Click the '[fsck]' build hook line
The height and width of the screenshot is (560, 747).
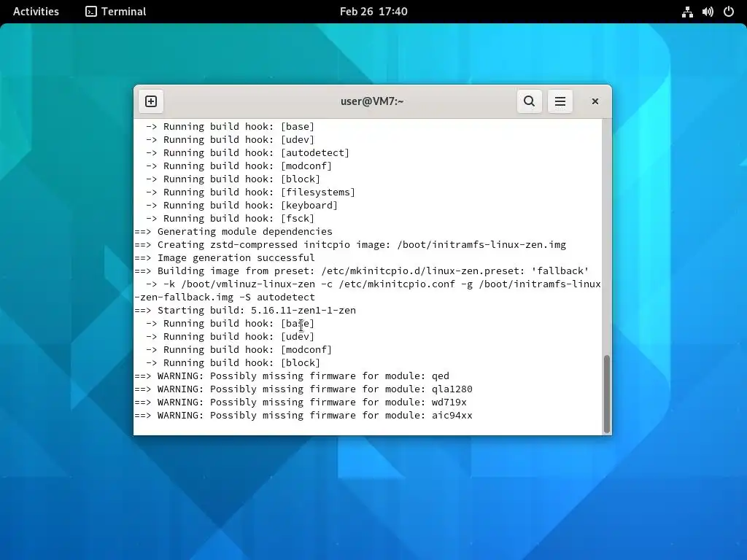tap(230, 219)
